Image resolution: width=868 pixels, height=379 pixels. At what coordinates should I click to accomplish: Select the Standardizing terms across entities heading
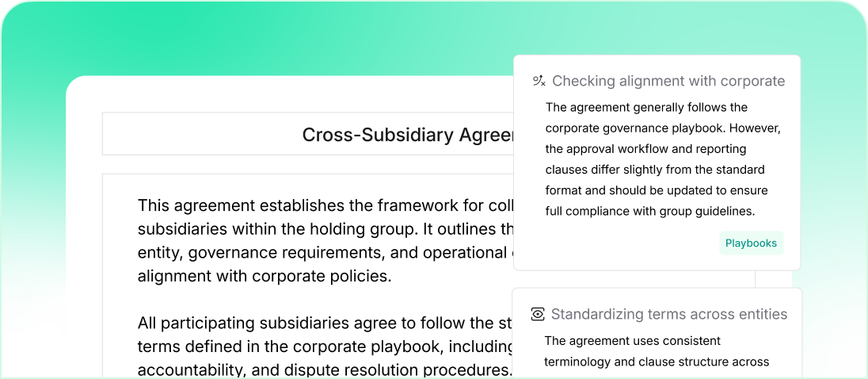coord(669,314)
